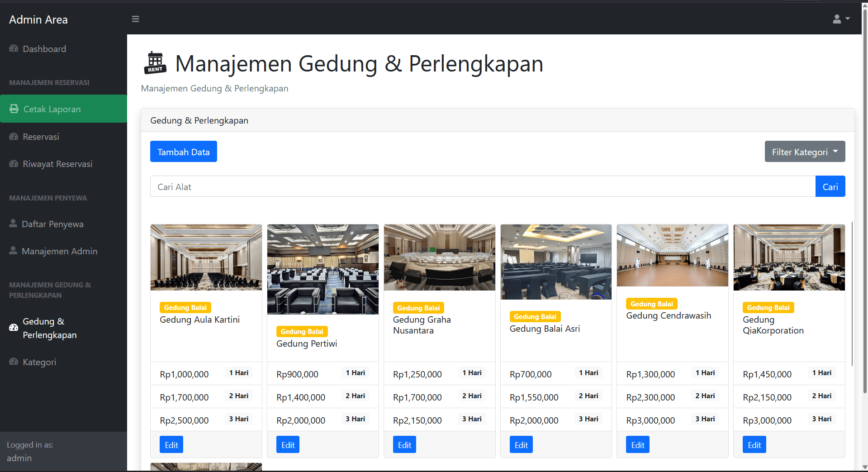Select Rp700,000 price for Balai Asri
The image size is (868, 472).
click(531, 374)
